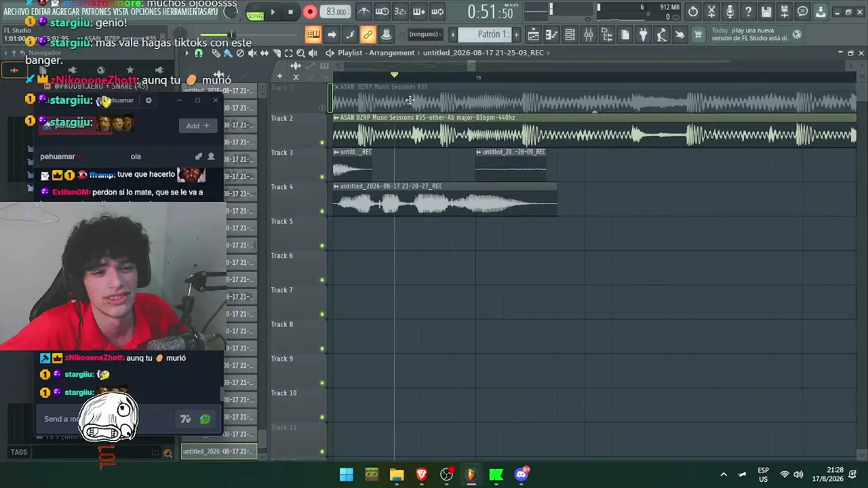The height and width of the screenshot is (488, 868).
Task: Open the help question mark icon
Action: [748, 12]
